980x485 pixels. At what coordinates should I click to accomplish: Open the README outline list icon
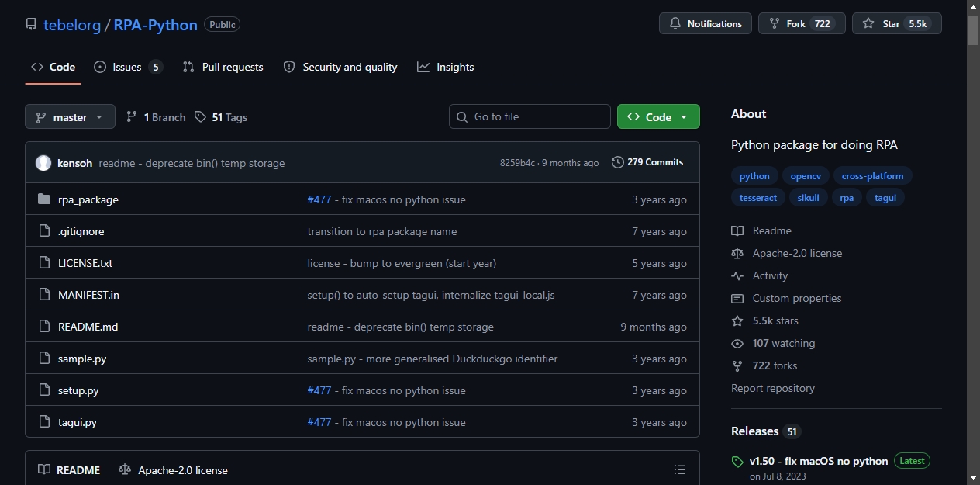click(x=680, y=469)
